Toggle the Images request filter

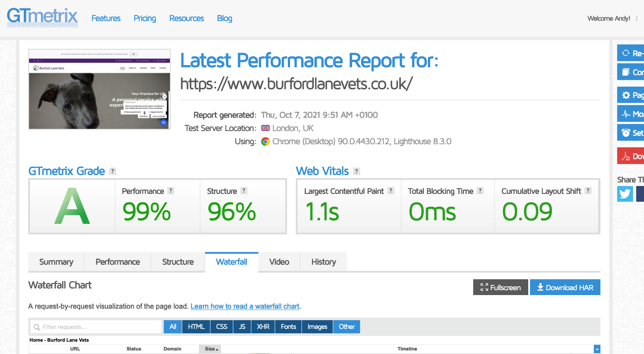317,327
